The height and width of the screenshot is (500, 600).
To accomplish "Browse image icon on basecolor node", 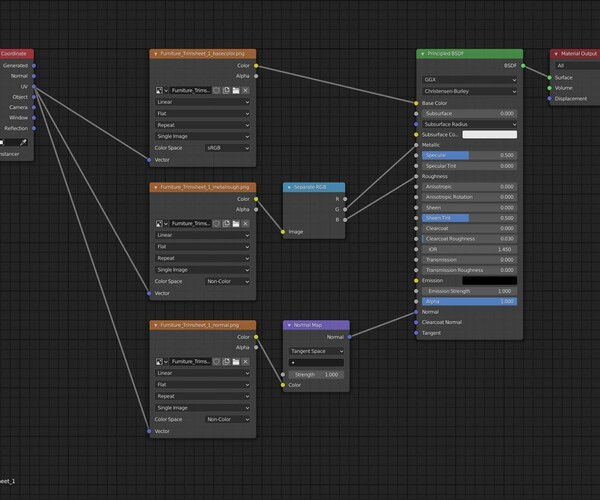I will point(161,90).
